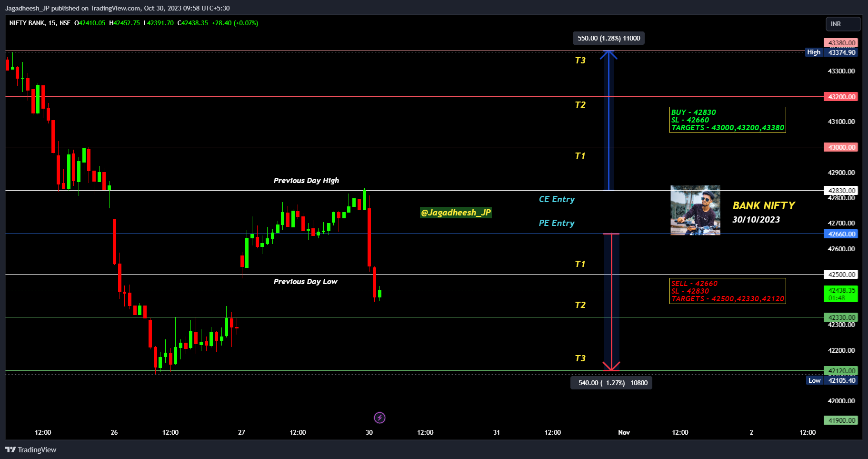Click the 31 date on time axis

coord(497,432)
